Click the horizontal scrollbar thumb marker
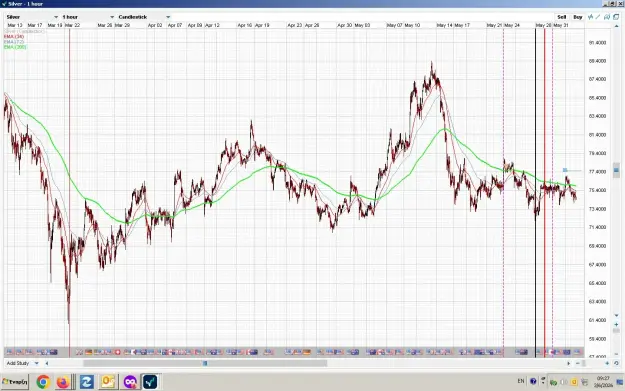This screenshot has height=391, width=625. tap(205, 363)
